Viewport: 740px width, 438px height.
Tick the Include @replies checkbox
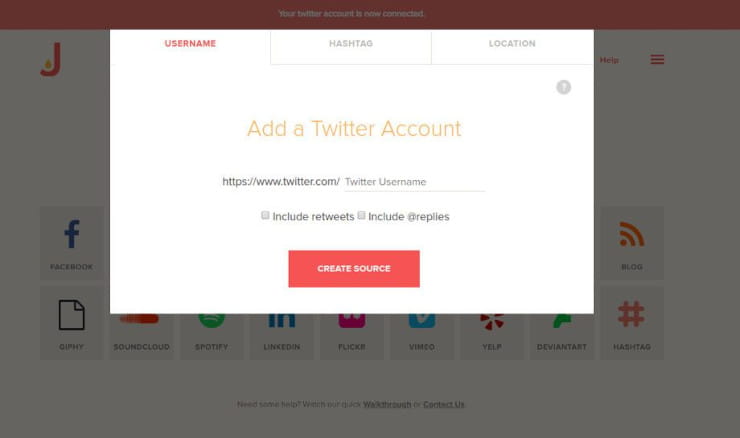[362, 215]
